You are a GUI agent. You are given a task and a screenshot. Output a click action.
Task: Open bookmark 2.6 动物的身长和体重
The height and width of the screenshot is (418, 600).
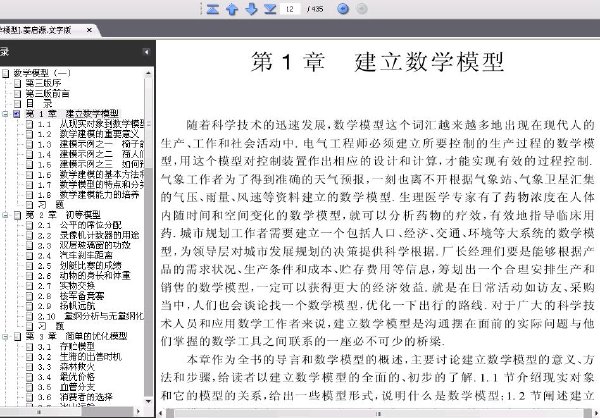coord(84,276)
